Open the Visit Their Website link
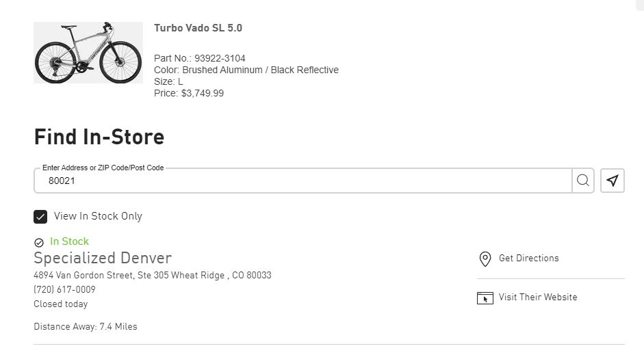This screenshot has width=644, height=357. (x=537, y=297)
